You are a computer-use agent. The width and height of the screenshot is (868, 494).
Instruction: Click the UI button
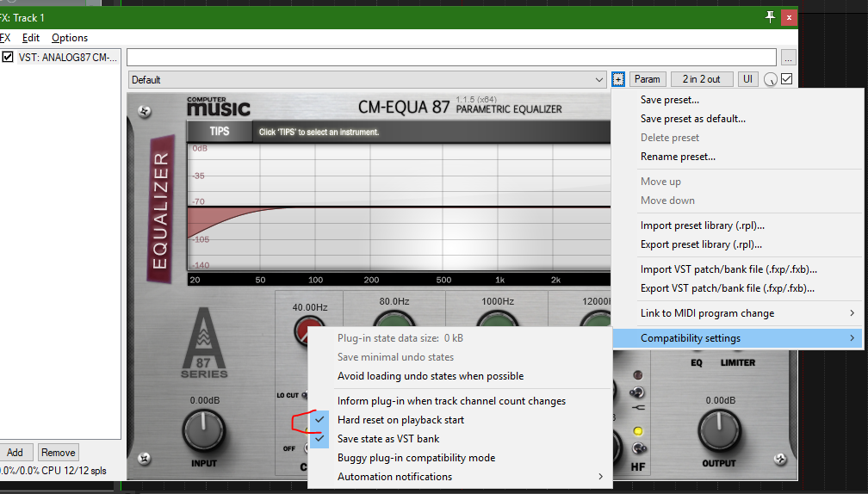click(x=747, y=79)
